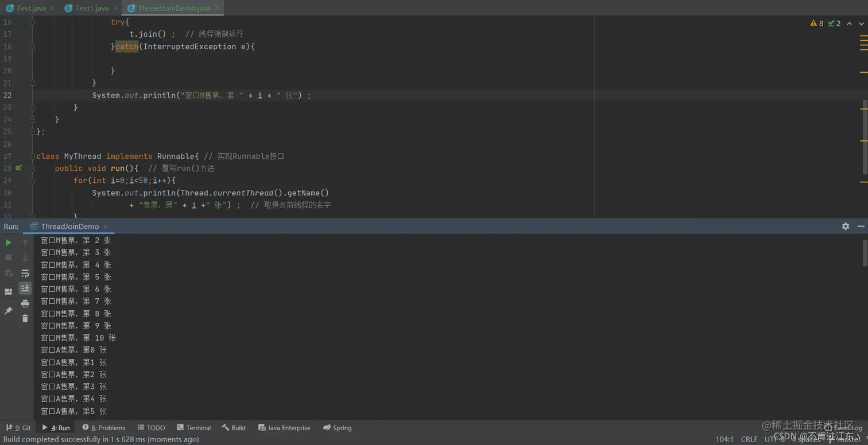Toggle the fold marker at line 25
The image size is (868, 445).
tap(32, 132)
